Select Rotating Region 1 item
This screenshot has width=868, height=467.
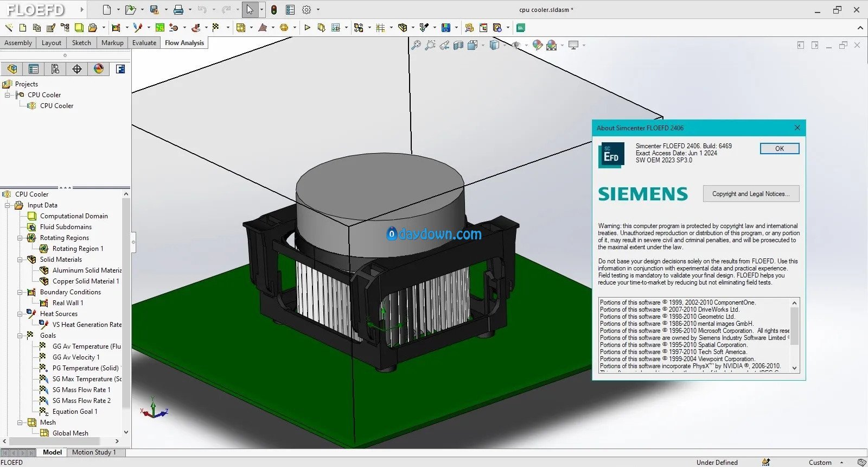(78, 249)
